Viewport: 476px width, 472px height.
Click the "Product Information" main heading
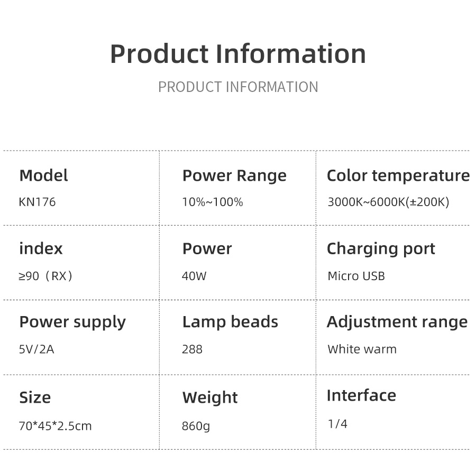(x=238, y=54)
